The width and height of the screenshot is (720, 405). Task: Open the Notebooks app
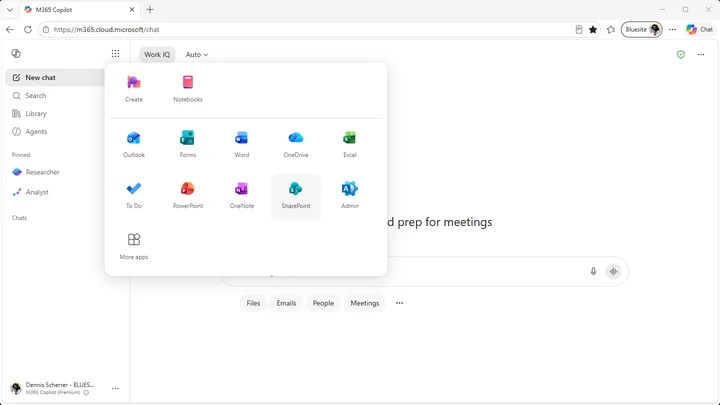pyautogui.click(x=188, y=89)
